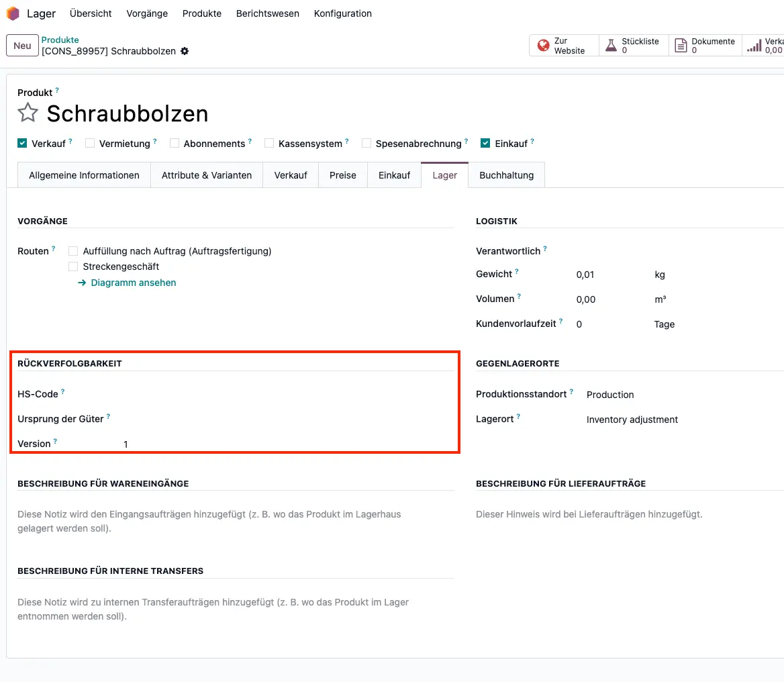This screenshot has height=682, width=784.
Task: Mark Schraubbolzen as favorite with the star
Action: pos(27,113)
